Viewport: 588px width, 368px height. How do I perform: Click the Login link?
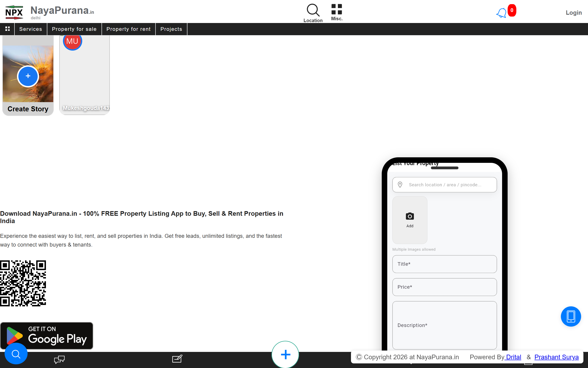tap(574, 13)
